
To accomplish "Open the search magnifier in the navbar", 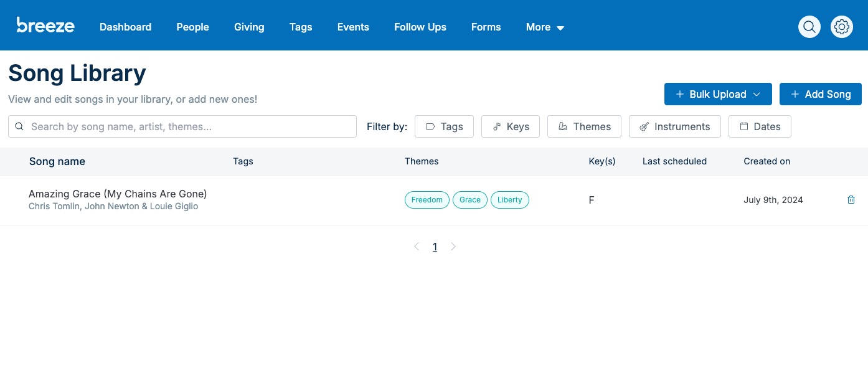I will click(x=809, y=27).
